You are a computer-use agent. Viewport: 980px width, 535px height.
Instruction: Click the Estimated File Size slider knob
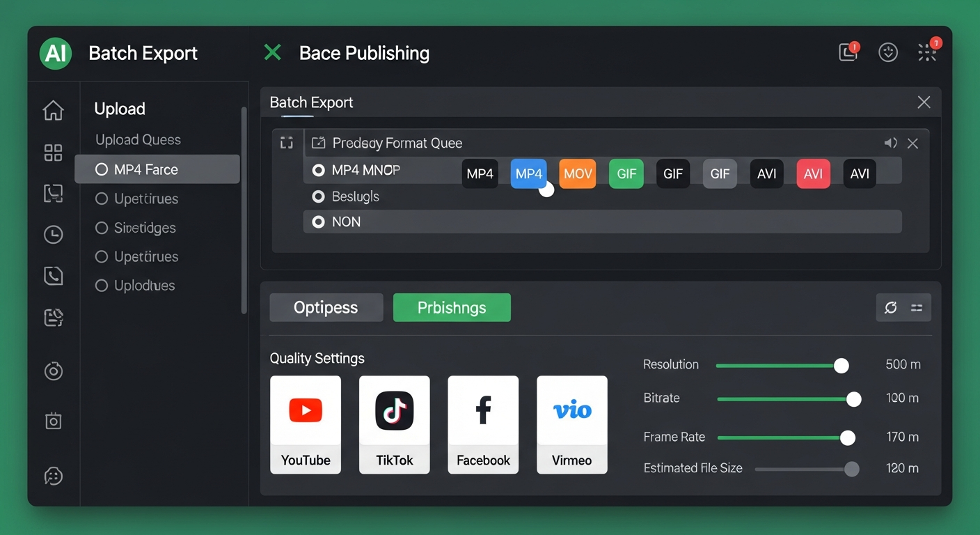pos(851,469)
